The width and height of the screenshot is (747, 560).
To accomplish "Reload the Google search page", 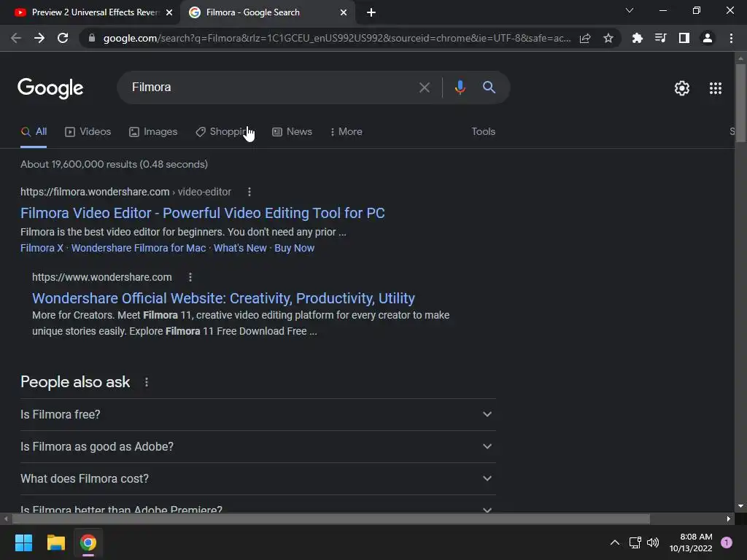I will (x=63, y=38).
